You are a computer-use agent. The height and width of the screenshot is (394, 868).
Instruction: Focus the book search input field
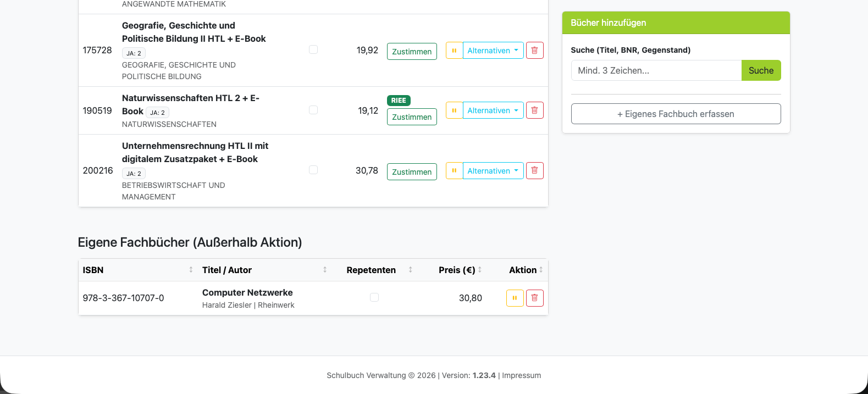(656, 70)
